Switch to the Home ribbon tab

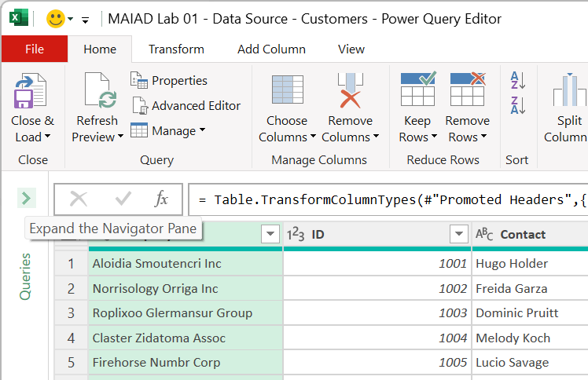point(100,49)
